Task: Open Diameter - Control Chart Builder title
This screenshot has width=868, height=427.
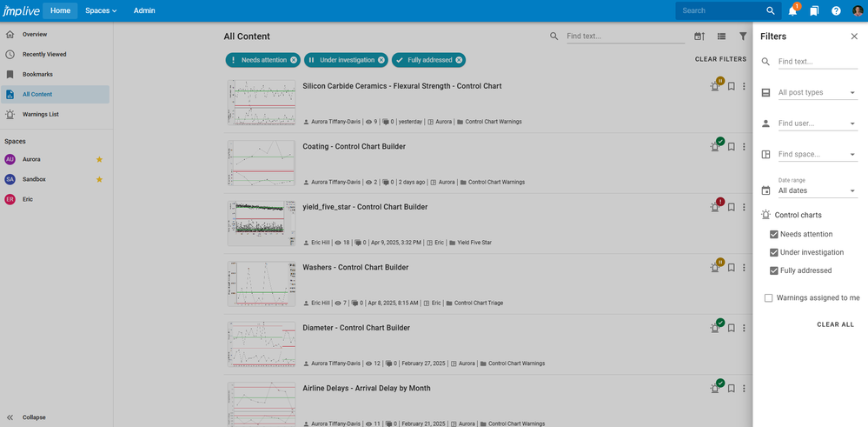Action: 356,328
